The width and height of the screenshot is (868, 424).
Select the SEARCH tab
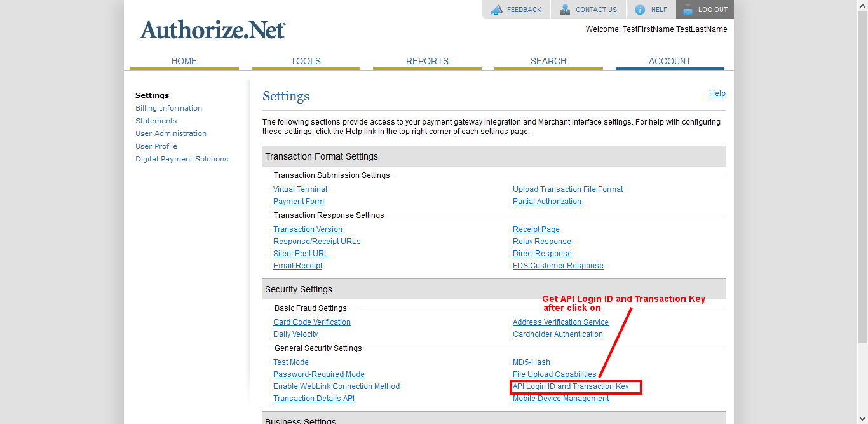(548, 62)
